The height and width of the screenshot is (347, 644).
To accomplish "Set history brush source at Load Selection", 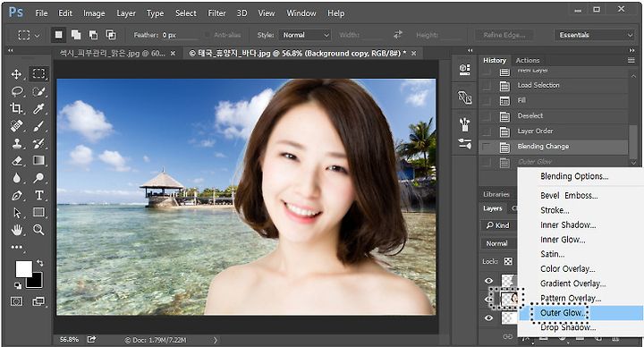I will pyautogui.click(x=487, y=86).
